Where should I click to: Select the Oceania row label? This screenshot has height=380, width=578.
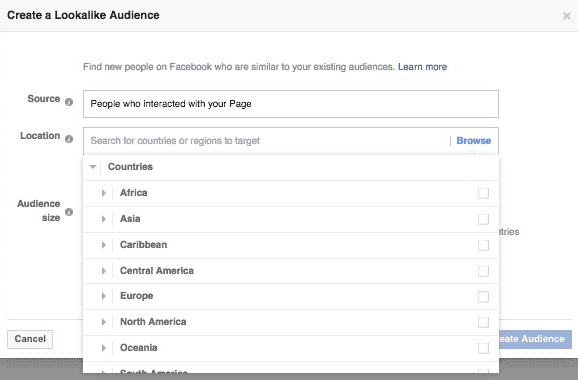(139, 348)
